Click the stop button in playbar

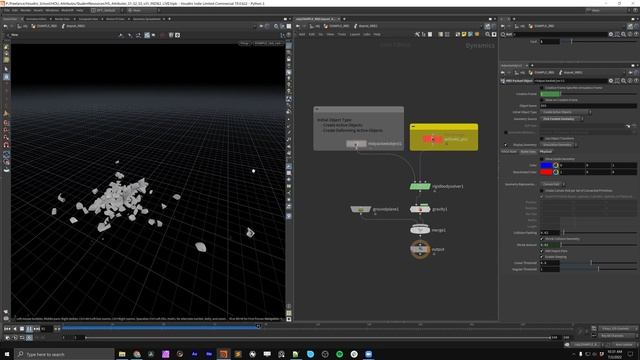pyautogui.click(x=22, y=329)
